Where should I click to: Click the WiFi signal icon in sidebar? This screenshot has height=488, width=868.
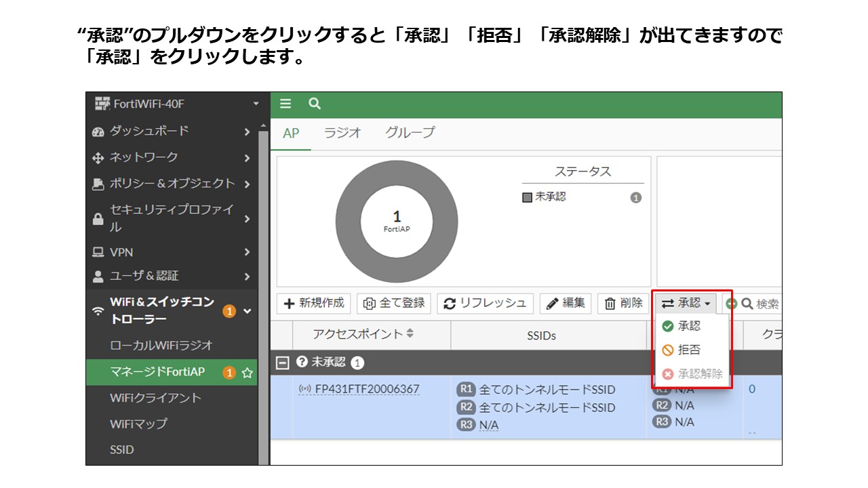tap(98, 311)
